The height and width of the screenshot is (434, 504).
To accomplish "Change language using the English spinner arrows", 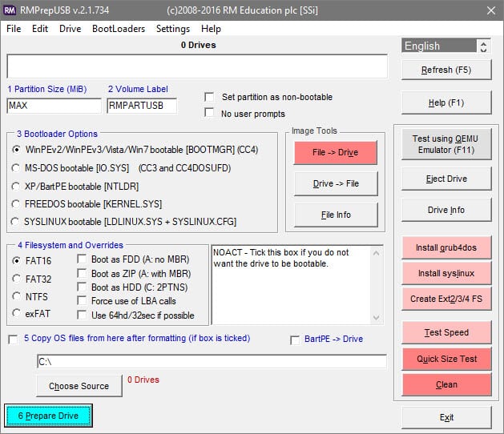I will (483, 46).
